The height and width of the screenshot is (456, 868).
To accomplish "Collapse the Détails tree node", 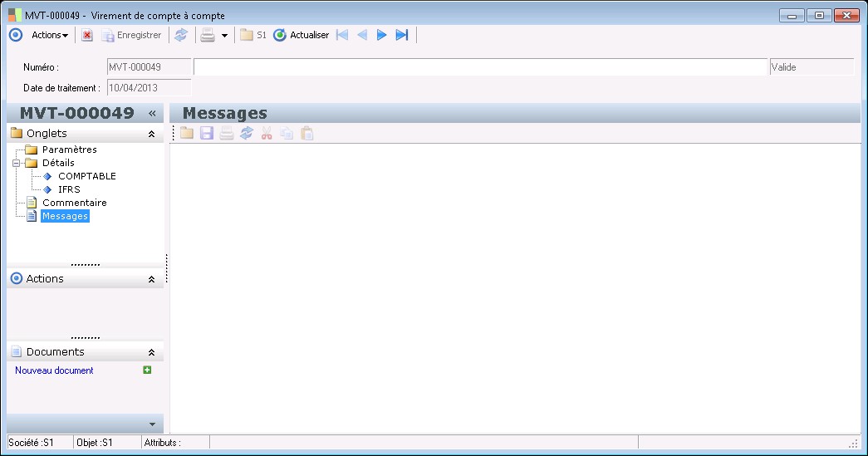I will point(16,164).
